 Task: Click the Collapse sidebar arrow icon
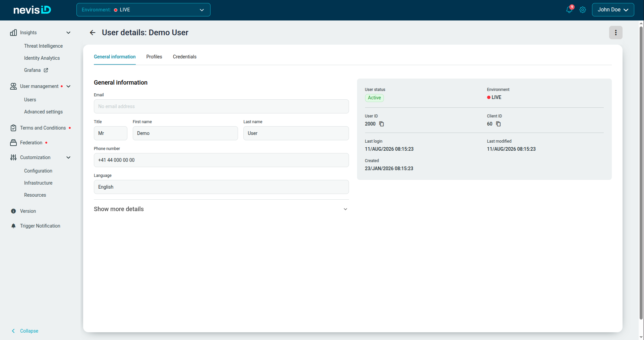click(x=13, y=331)
